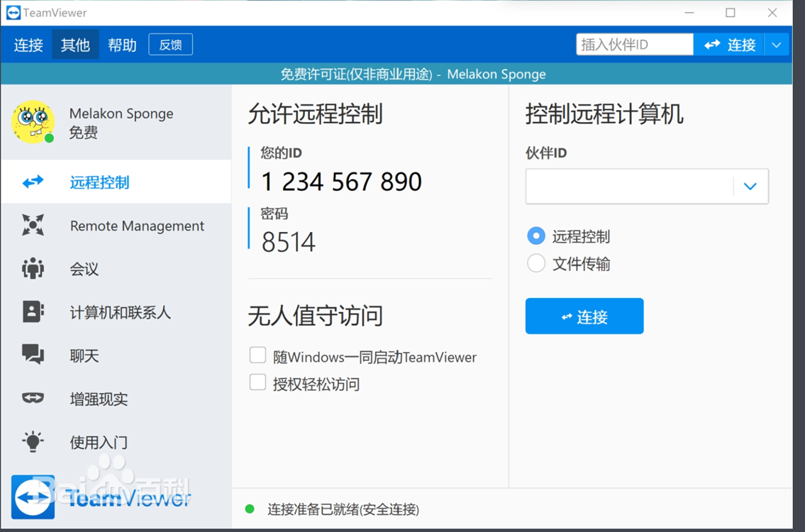Viewport: 805px width, 532px height.
Task: Open the 其他 menu
Action: pyautogui.click(x=75, y=45)
